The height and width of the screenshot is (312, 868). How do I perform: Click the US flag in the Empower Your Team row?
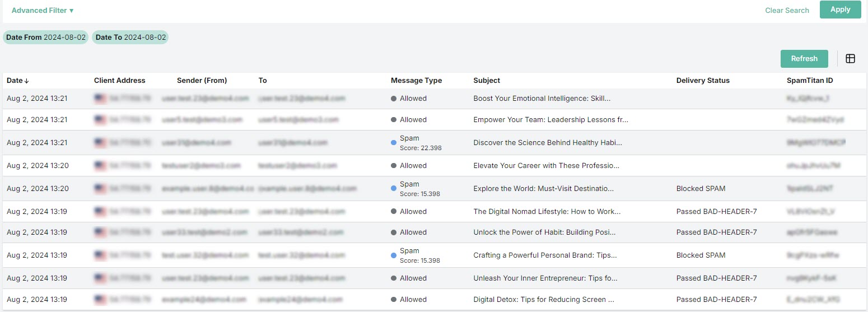pos(100,120)
